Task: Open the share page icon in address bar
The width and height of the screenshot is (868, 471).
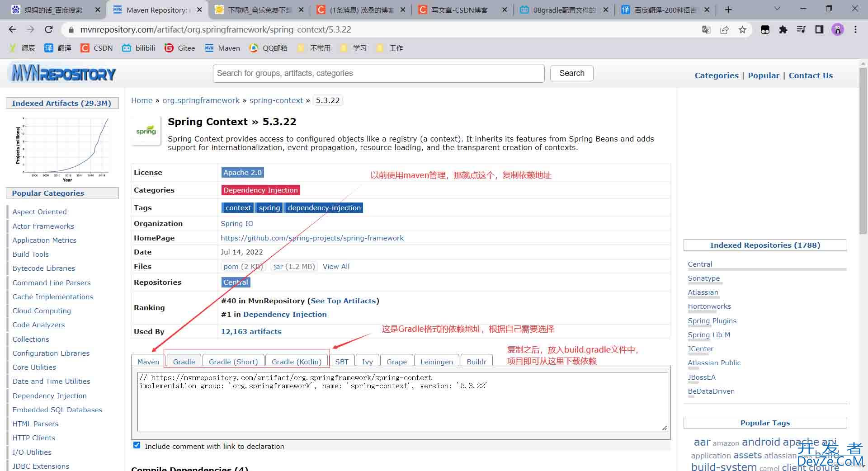Action: [x=724, y=29]
